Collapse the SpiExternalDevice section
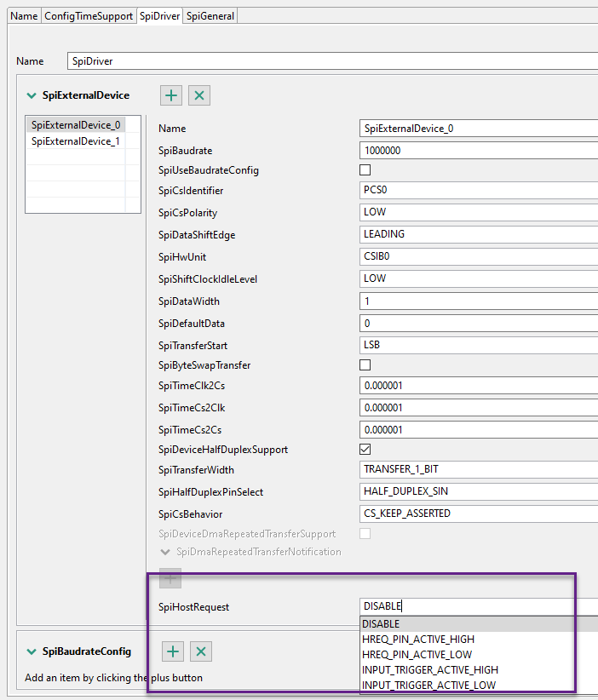 pos(32,95)
